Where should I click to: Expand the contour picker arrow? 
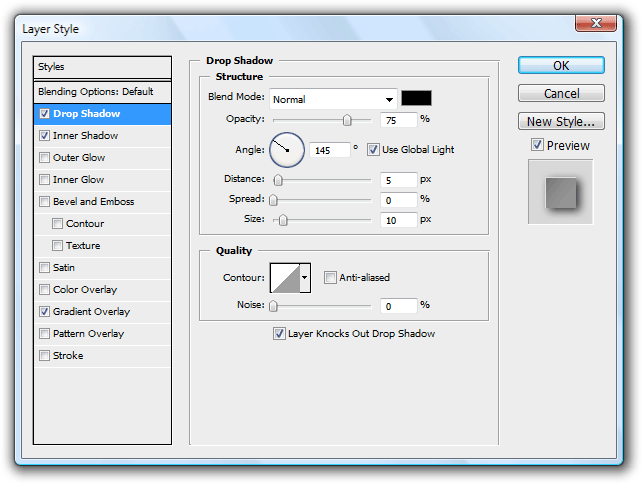coord(305,277)
